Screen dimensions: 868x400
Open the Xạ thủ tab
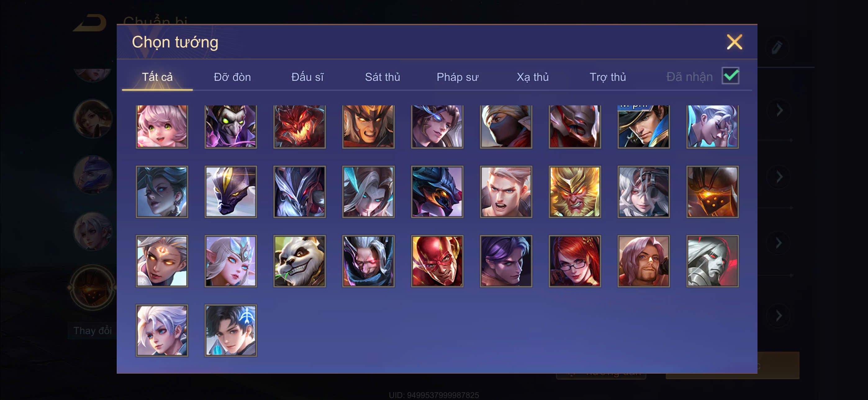click(532, 77)
